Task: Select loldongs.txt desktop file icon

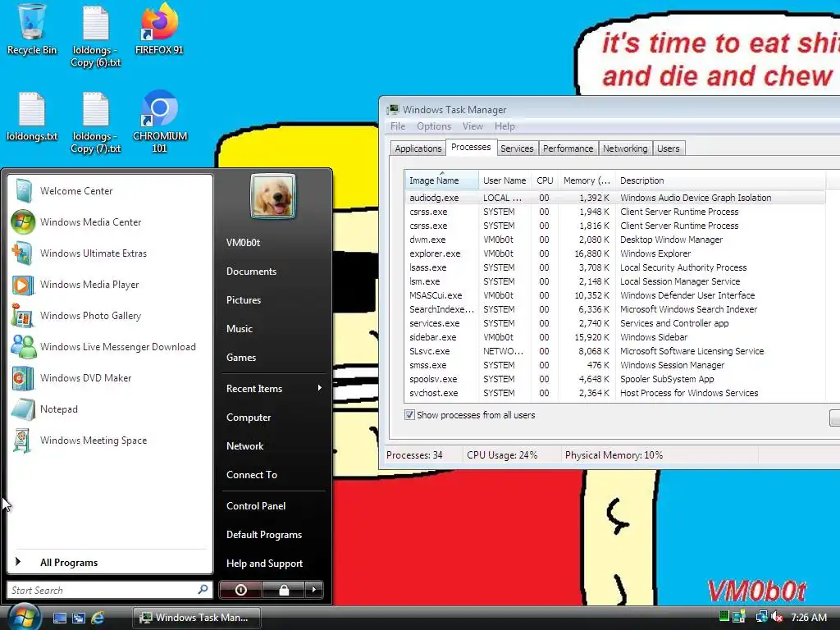Action: (32, 116)
